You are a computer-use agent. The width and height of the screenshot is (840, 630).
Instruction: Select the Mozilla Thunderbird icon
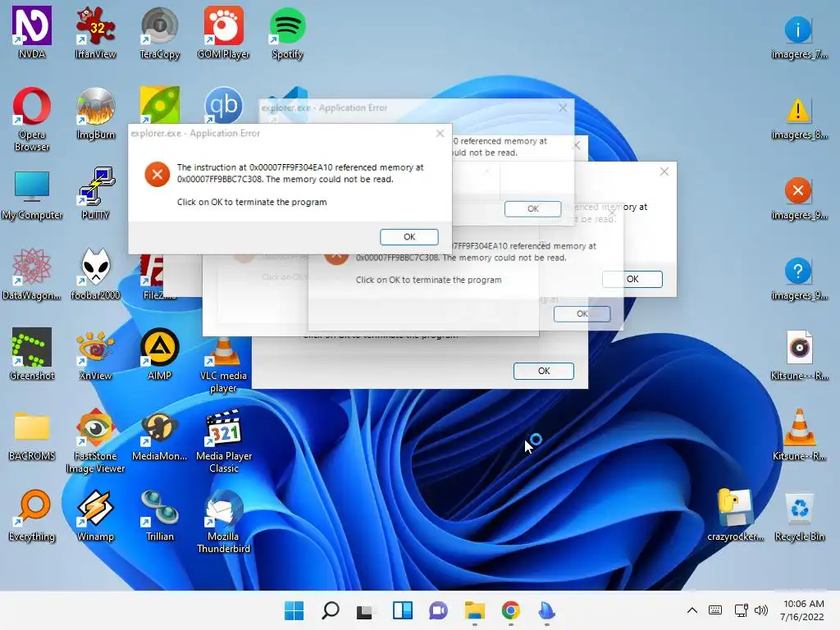tap(223, 521)
